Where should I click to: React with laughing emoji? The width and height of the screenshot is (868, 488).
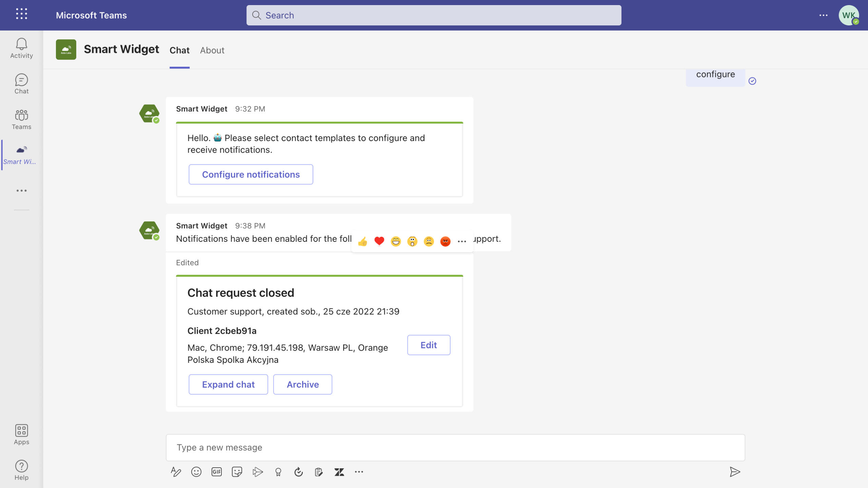pyautogui.click(x=396, y=241)
